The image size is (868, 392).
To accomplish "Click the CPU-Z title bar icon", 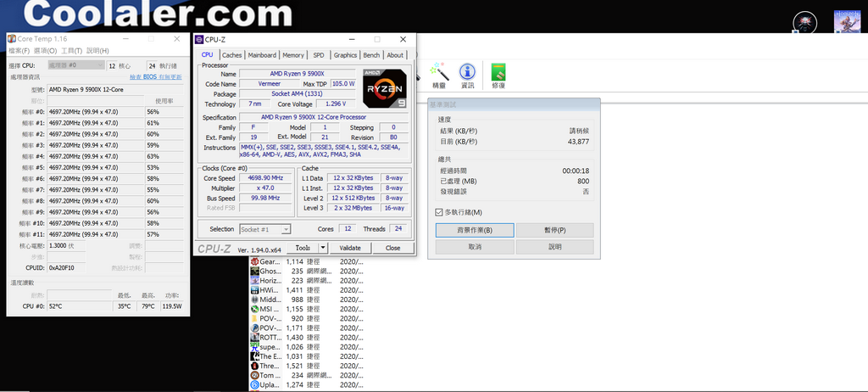I will tap(199, 39).
